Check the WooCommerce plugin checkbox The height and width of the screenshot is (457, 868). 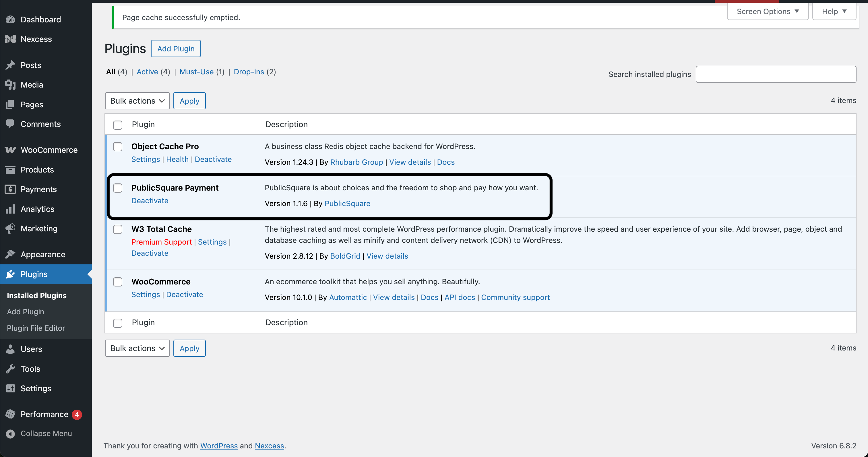tap(118, 282)
